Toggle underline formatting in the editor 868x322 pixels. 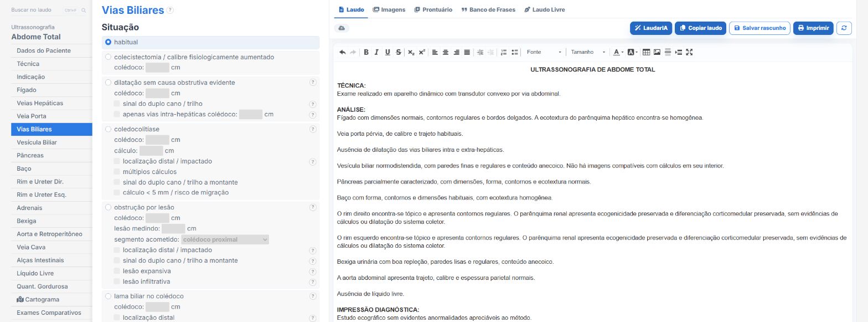tap(387, 52)
